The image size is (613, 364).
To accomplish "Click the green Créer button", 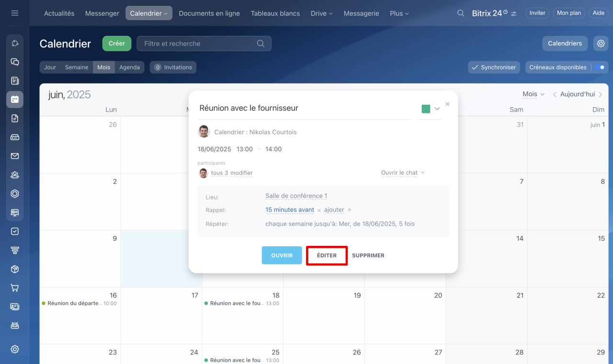I will click(x=117, y=44).
